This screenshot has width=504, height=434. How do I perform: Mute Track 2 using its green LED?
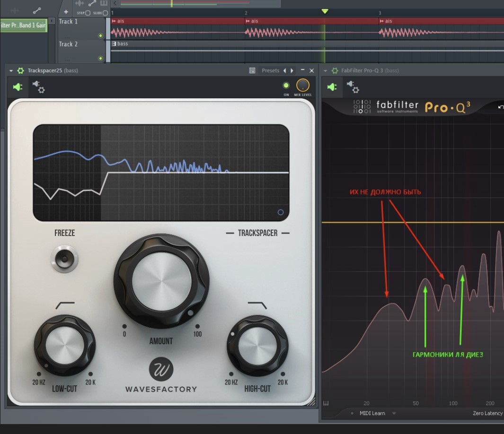tap(100, 59)
